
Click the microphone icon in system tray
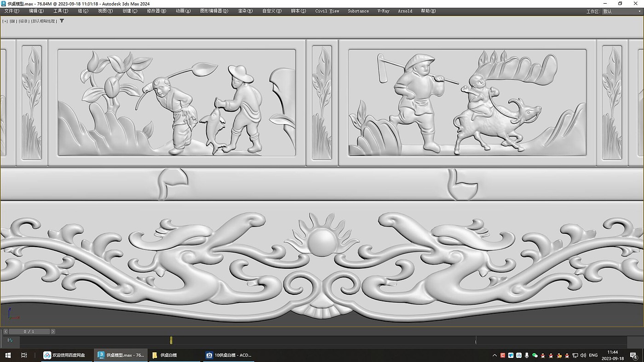click(x=527, y=355)
